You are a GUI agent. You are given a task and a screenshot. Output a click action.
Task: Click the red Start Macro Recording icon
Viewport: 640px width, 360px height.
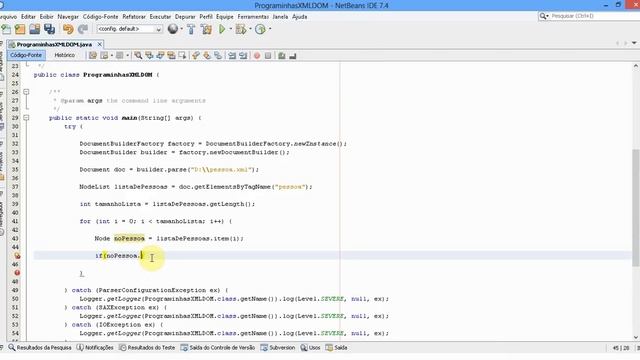pyautogui.click(x=257, y=56)
